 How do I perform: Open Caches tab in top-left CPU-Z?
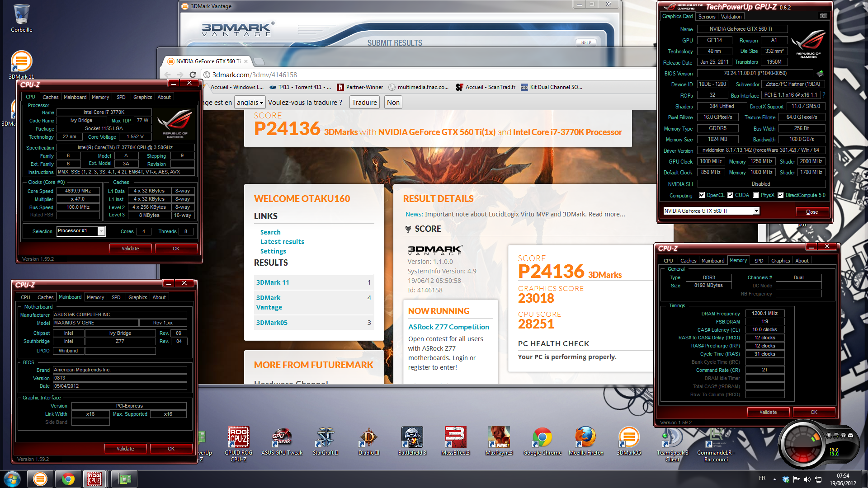tap(50, 97)
